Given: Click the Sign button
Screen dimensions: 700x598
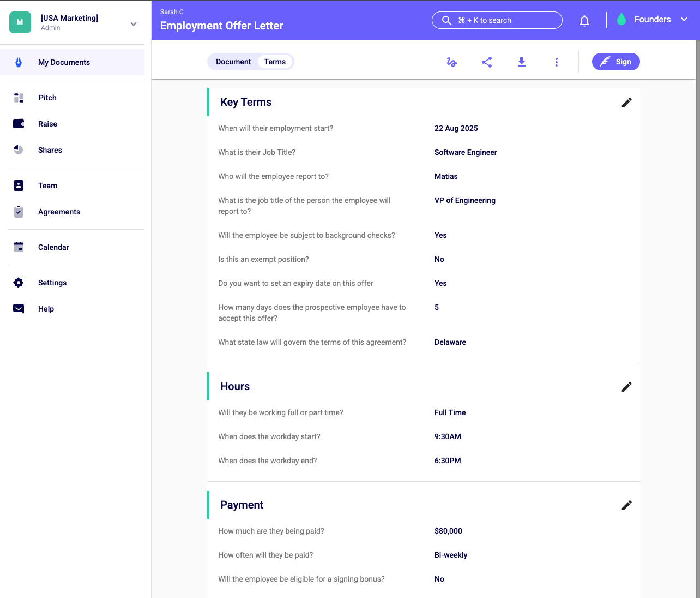Looking at the screenshot, I should [615, 62].
